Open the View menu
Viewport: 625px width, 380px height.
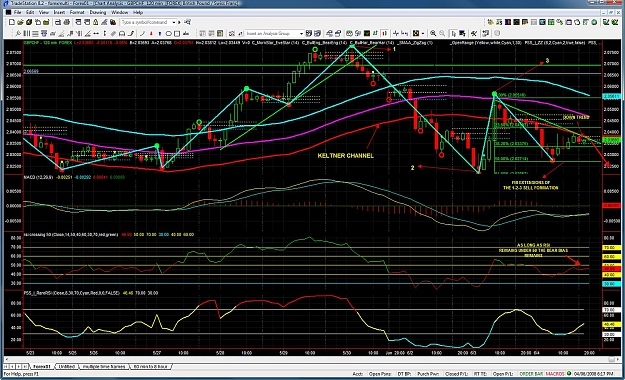tap(43, 12)
